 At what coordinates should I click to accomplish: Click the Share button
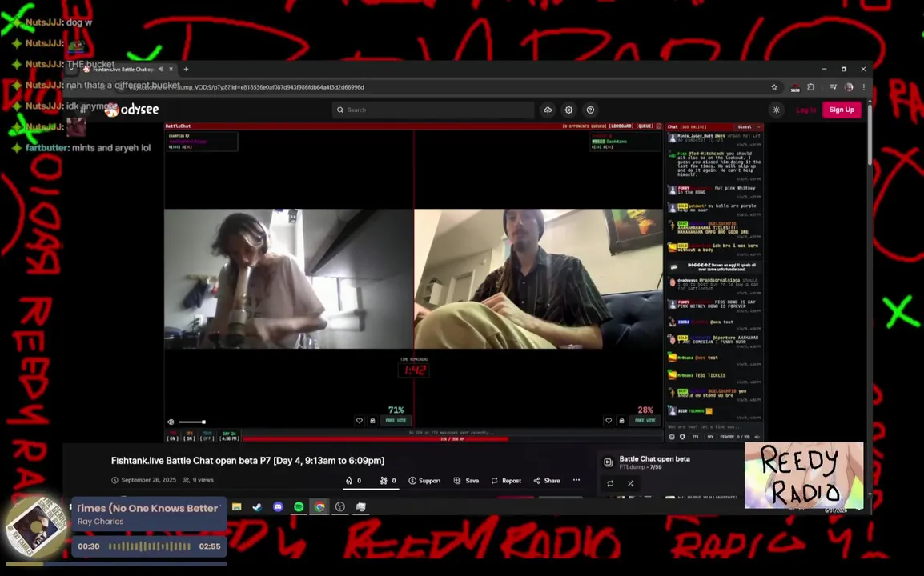pos(547,481)
